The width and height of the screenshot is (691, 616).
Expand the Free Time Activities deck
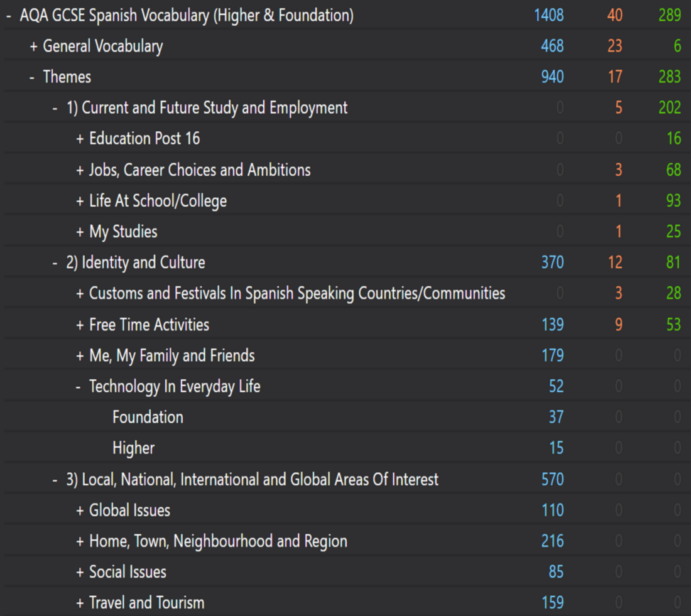(x=80, y=325)
